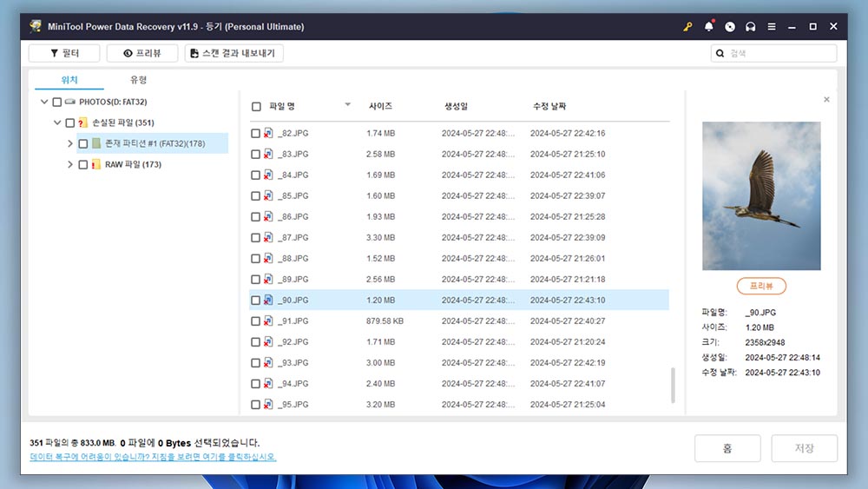Tick the checkbox for _93.JPG
Screen dimensions: 868x489
255,363
